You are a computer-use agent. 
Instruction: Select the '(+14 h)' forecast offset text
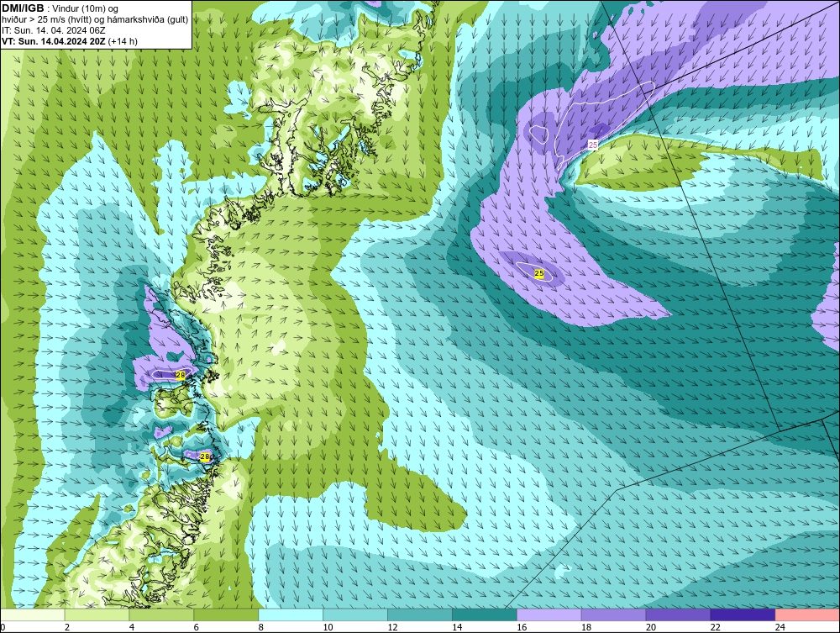click(123, 40)
